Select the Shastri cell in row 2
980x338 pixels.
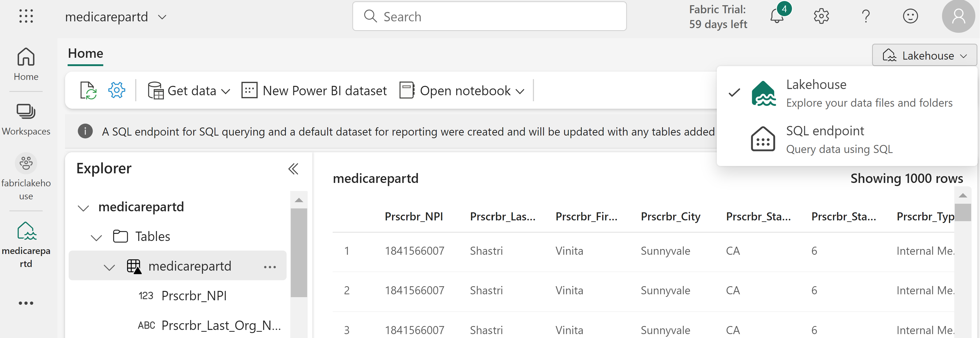coord(486,290)
